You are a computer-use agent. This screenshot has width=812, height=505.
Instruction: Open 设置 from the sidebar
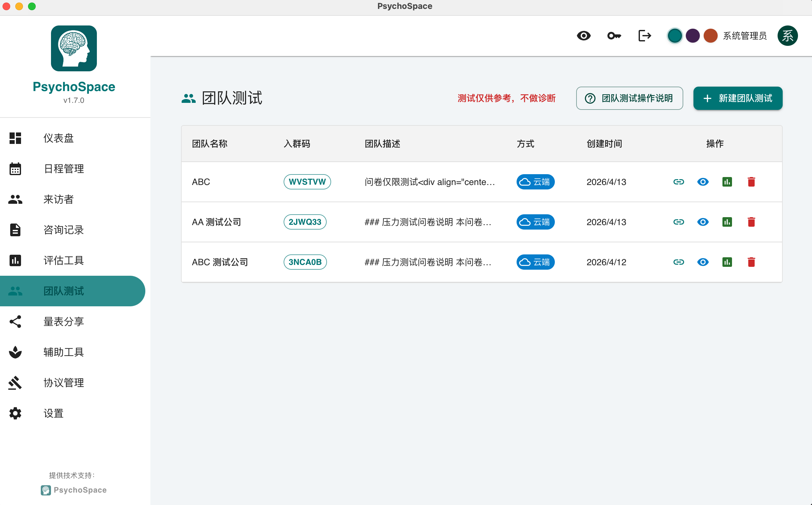54,413
